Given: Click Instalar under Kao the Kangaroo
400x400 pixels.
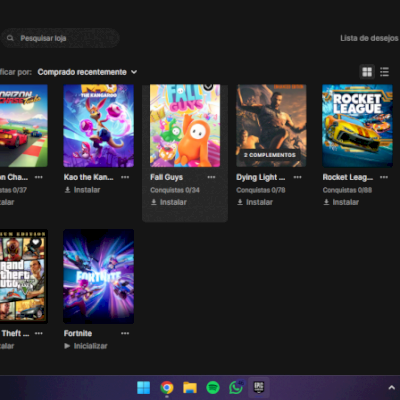Looking at the screenshot, I should (82, 190).
